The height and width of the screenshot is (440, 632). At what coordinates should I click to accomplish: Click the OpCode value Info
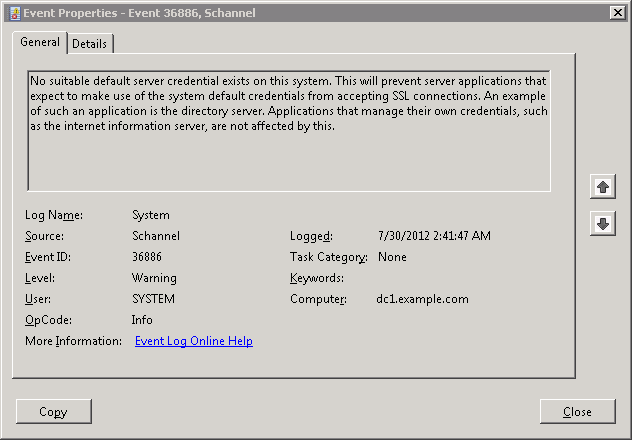coord(142,320)
